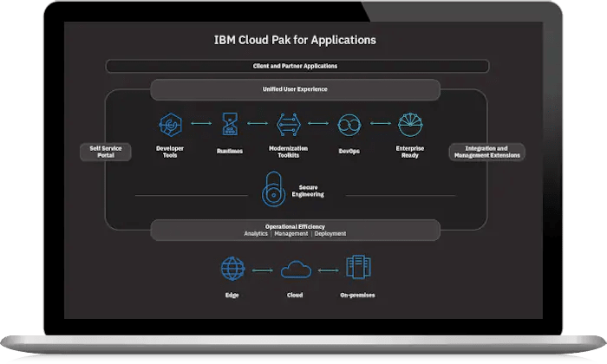
Task: Select the Runtimes hourglass icon
Action: pyautogui.click(x=230, y=124)
